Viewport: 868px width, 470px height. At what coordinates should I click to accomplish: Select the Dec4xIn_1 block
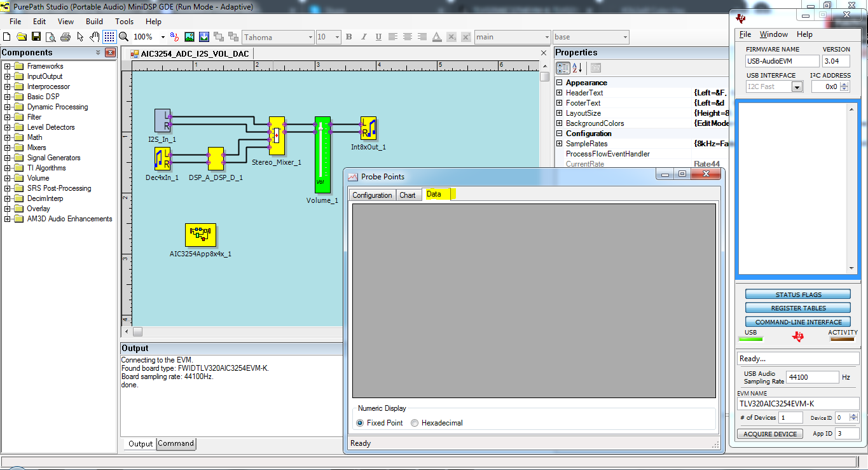(162, 160)
